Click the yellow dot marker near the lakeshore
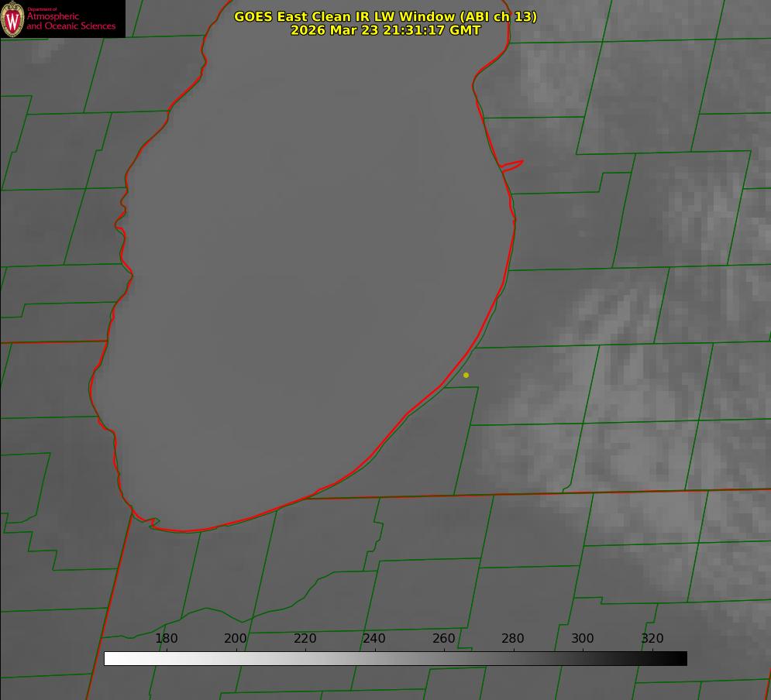 466,375
